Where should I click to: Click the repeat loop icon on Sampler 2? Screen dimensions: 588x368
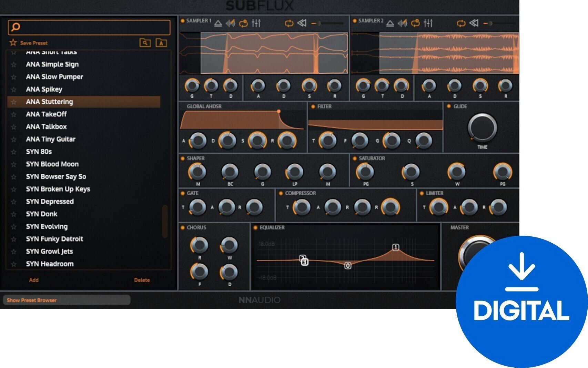point(462,23)
